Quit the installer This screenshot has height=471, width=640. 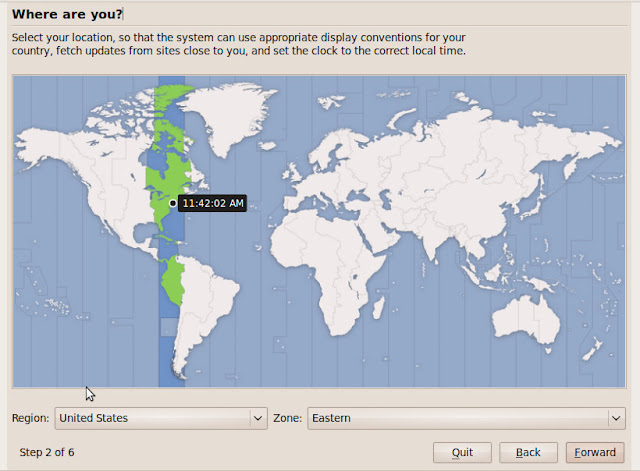tap(462, 453)
